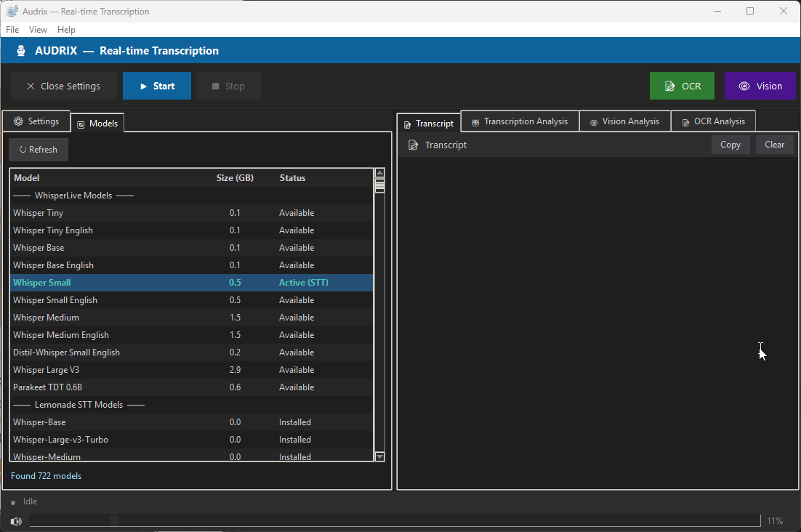Select Whisper Medium English model
801x532 pixels.
coord(192,335)
